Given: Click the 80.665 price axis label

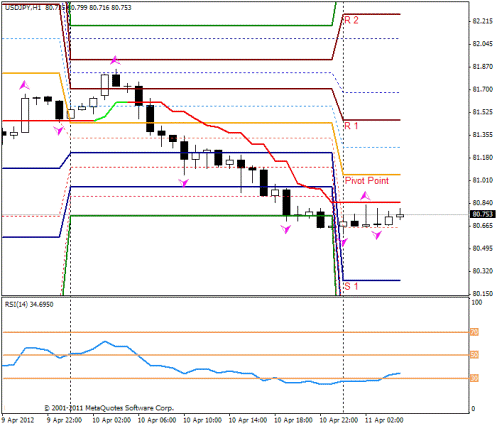Looking at the screenshot, I should 483,226.
